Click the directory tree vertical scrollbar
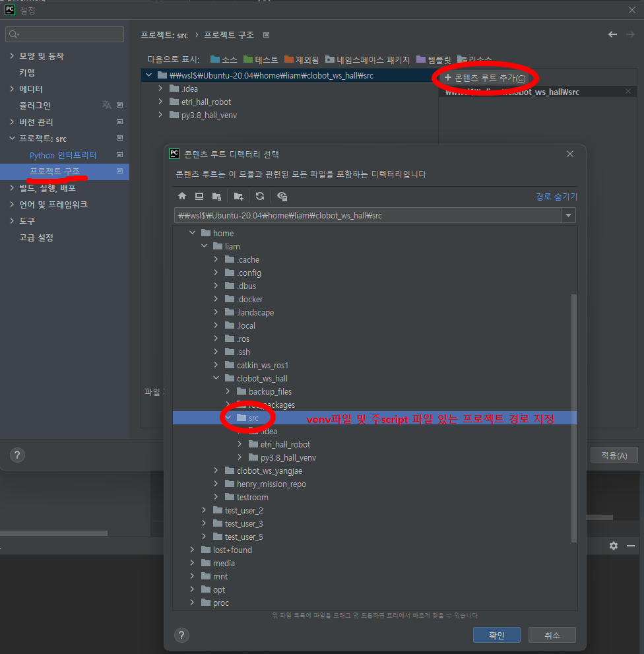644x654 pixels. coord(574,418)
